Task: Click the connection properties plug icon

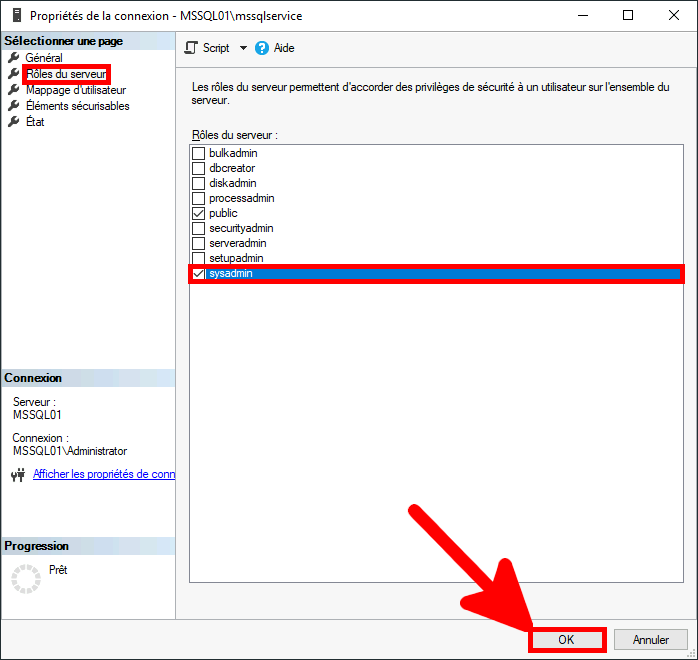Action: click(18, 475)
